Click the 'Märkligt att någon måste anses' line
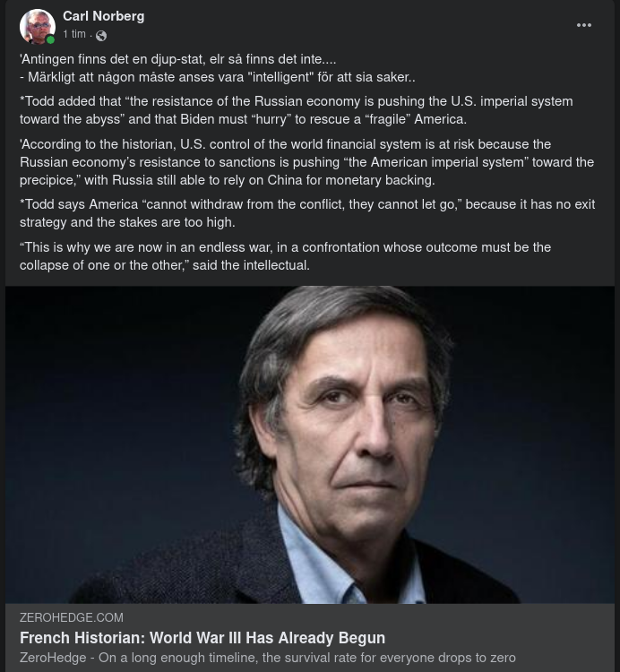620x672 pixels. tap(218, 77)
